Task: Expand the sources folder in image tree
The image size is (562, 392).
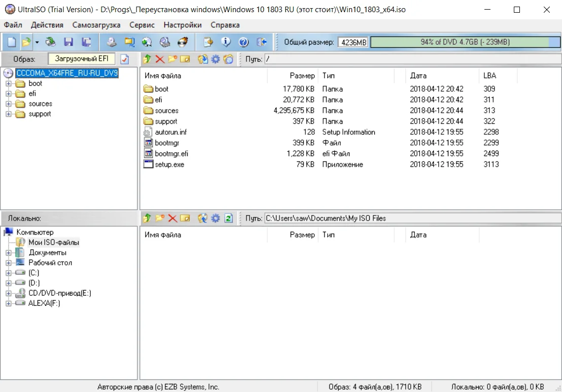Action: (x=8, y=104)
